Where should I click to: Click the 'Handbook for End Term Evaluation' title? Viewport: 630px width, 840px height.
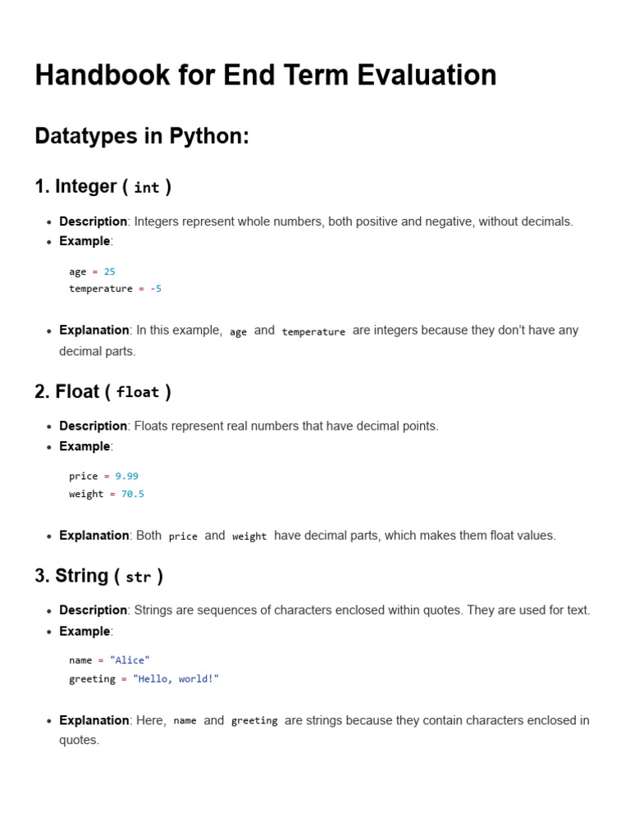click(x=266, y=75)
